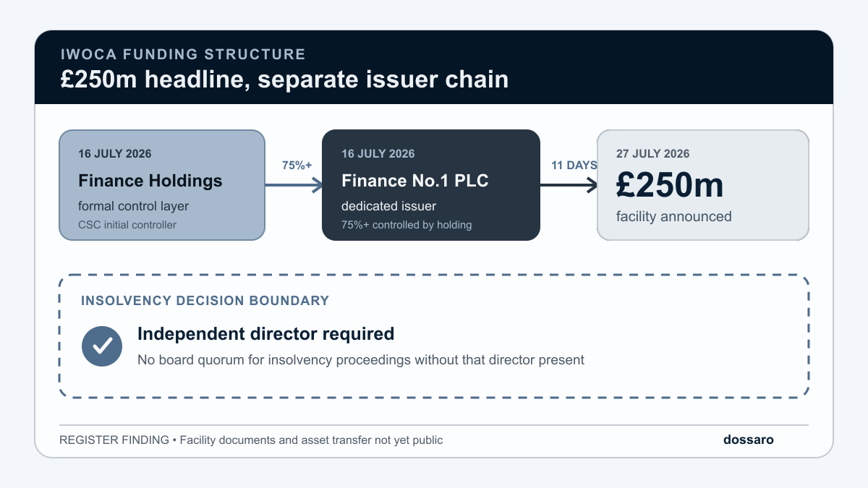Select the Finance No.1 PLC card
868x488 pixels.
coord(431,185)
